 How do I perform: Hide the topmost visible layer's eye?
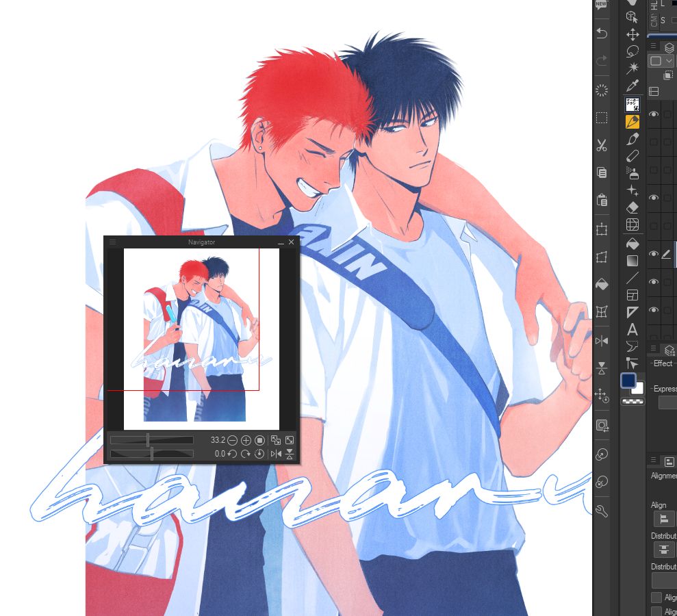click(x=654, y=114)
